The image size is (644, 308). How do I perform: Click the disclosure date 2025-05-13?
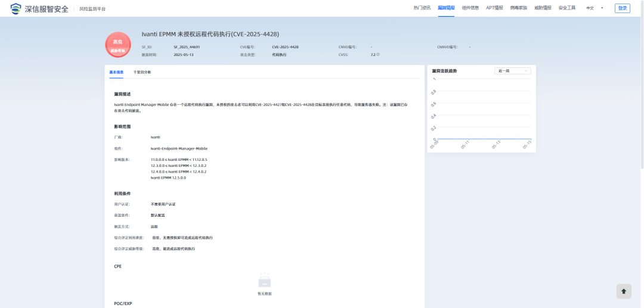click(183, 55)
